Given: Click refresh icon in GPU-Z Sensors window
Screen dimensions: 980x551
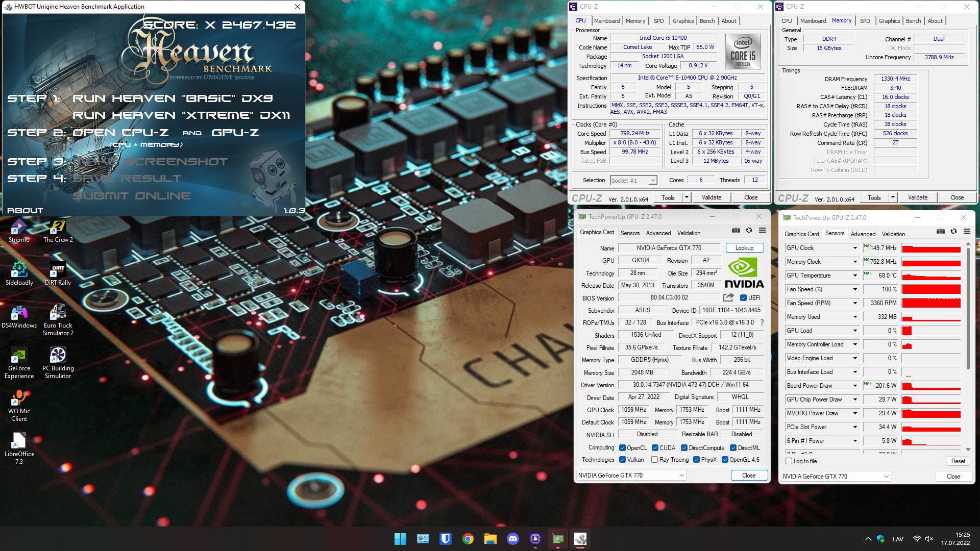Looking at the screenshot, I should (953, 232).
